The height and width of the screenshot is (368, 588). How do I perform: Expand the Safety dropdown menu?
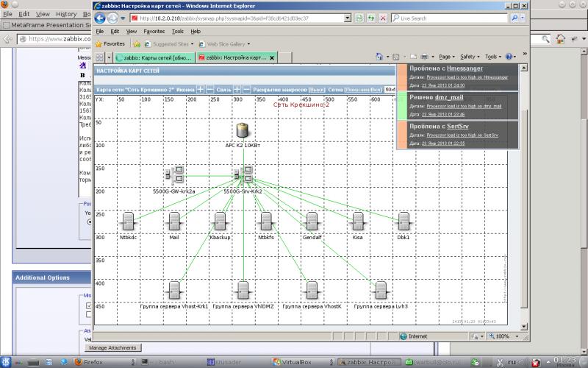tap(469, 56)
